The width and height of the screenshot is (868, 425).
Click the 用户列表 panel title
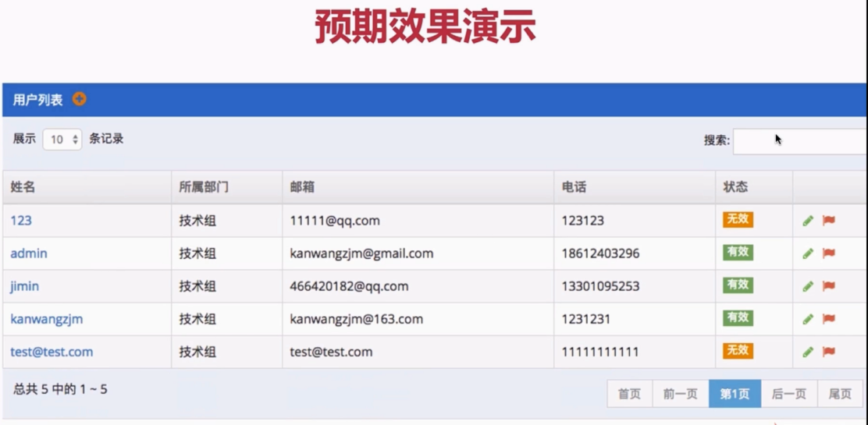(37, 100)
